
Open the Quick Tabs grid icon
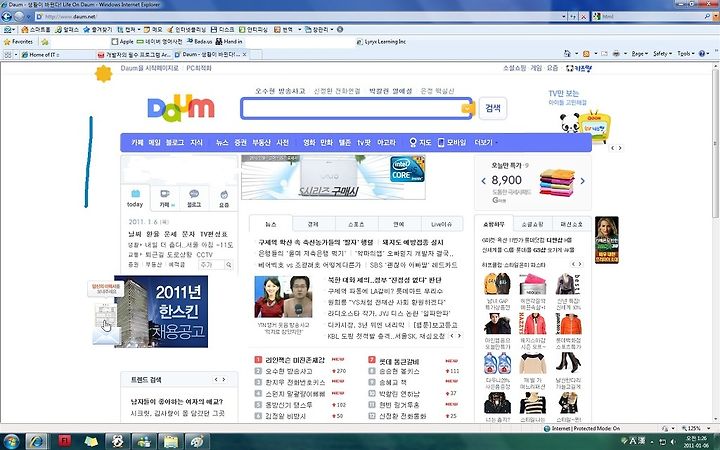7,55
